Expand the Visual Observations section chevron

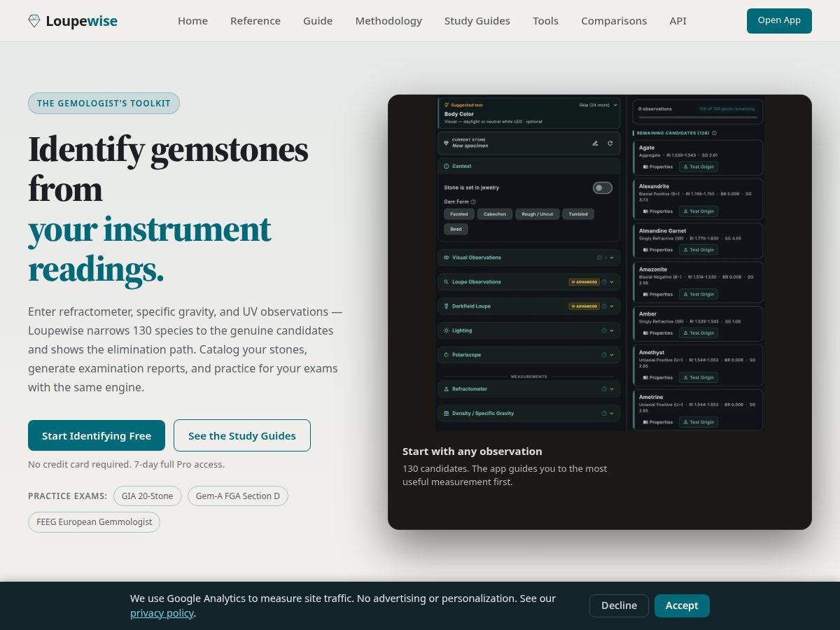pos(612,258)
